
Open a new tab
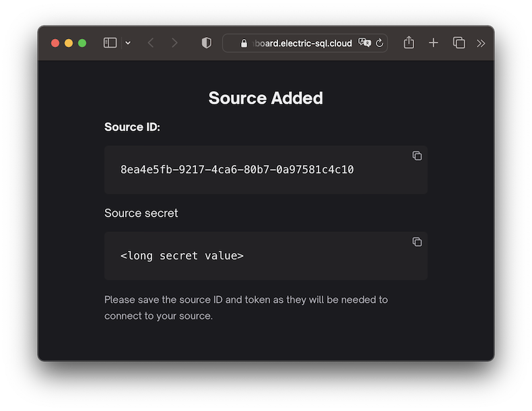click(433, 42)
